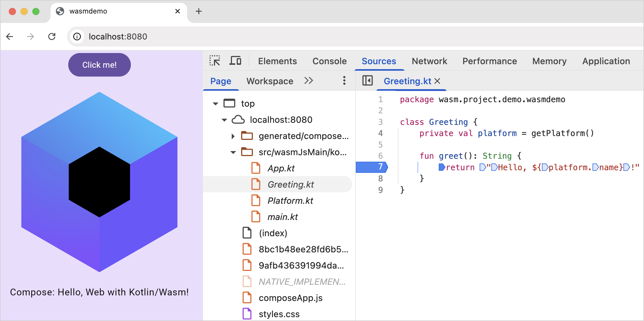Go back with the browser back arrow
Viewport: 644px width, 321px height.
tap(10, 37)
